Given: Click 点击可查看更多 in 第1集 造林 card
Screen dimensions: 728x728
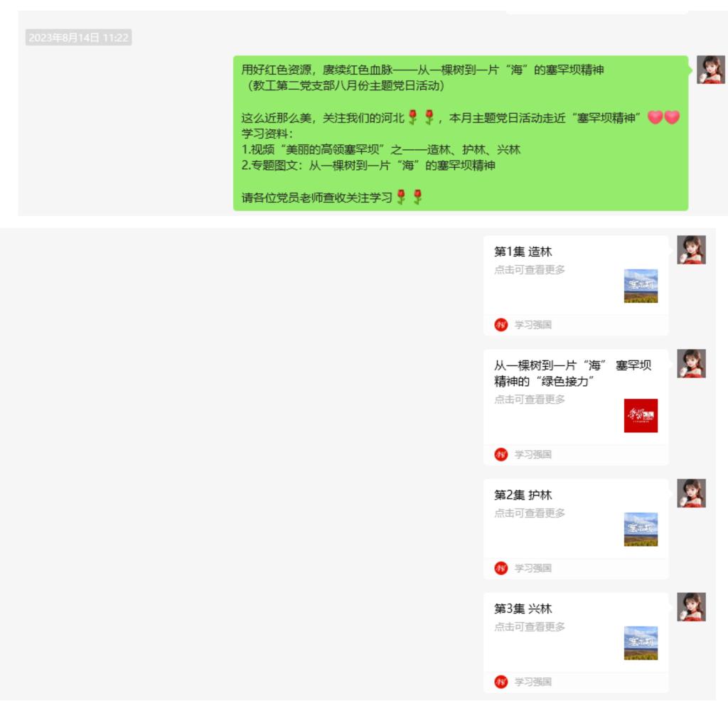Looking at the screenshot, I should pos(530,270).
